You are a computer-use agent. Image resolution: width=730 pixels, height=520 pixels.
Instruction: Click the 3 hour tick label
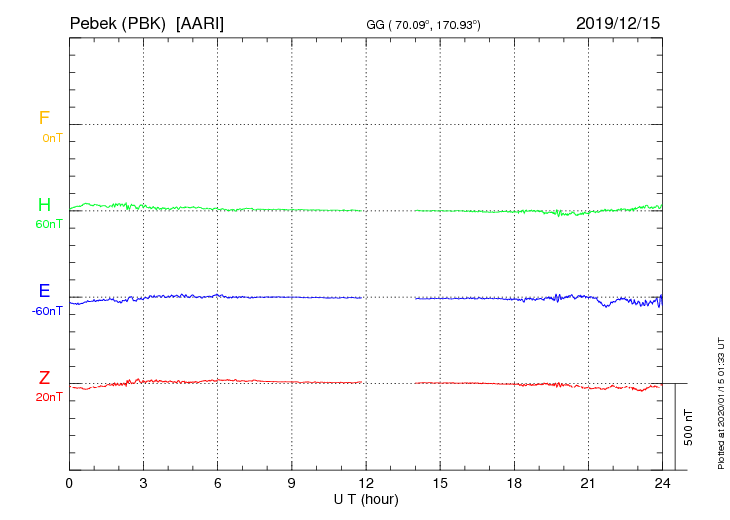144,483
